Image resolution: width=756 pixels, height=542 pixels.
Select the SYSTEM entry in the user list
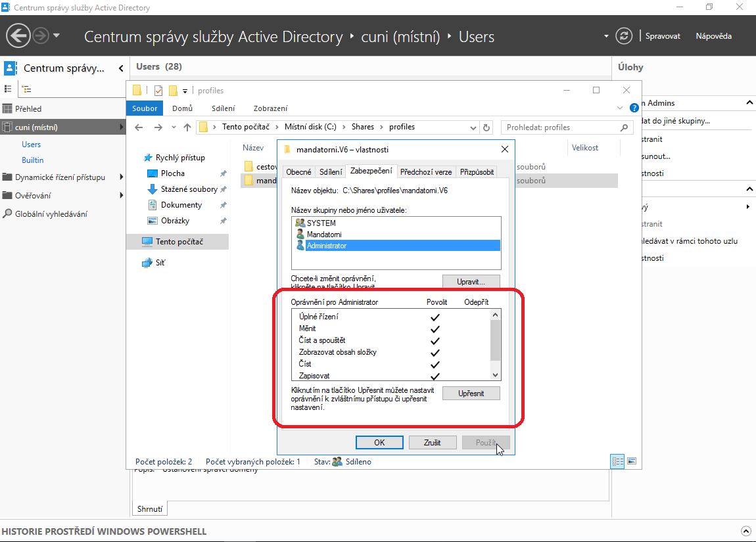coord(321,223)
